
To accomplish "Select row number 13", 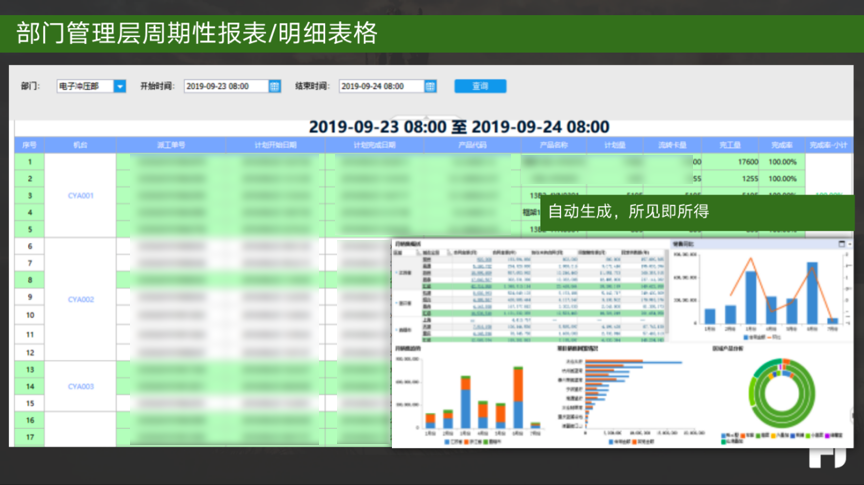I will [x=30, y=370].
